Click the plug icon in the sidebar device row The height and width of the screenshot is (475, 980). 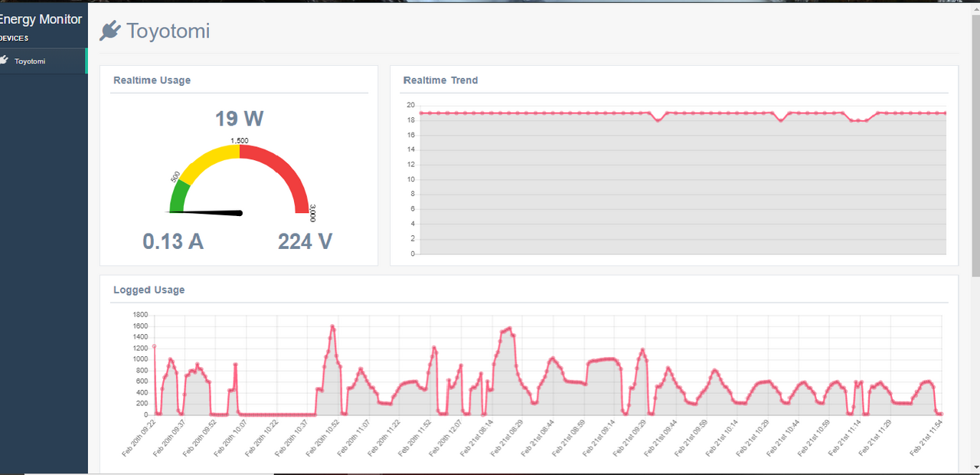pos(4,61)
